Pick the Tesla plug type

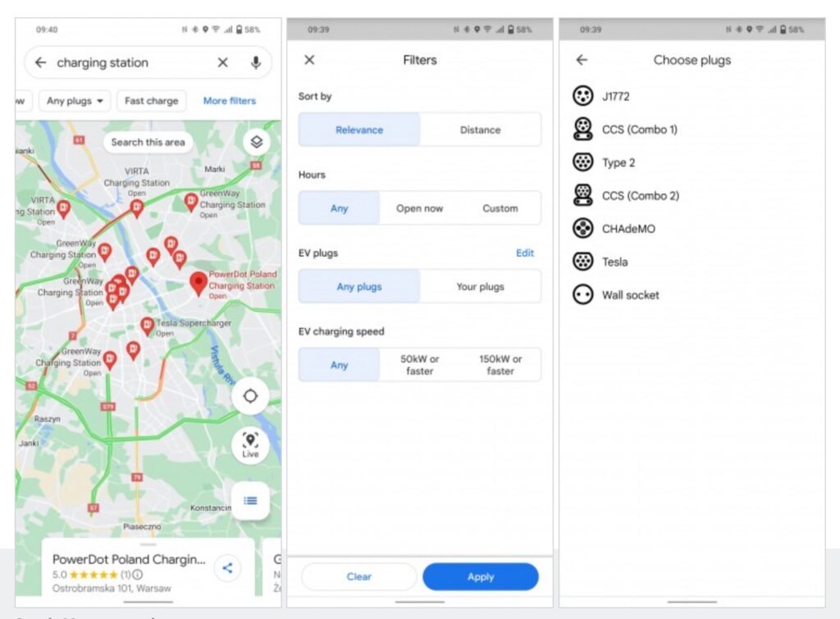(614, 262)
